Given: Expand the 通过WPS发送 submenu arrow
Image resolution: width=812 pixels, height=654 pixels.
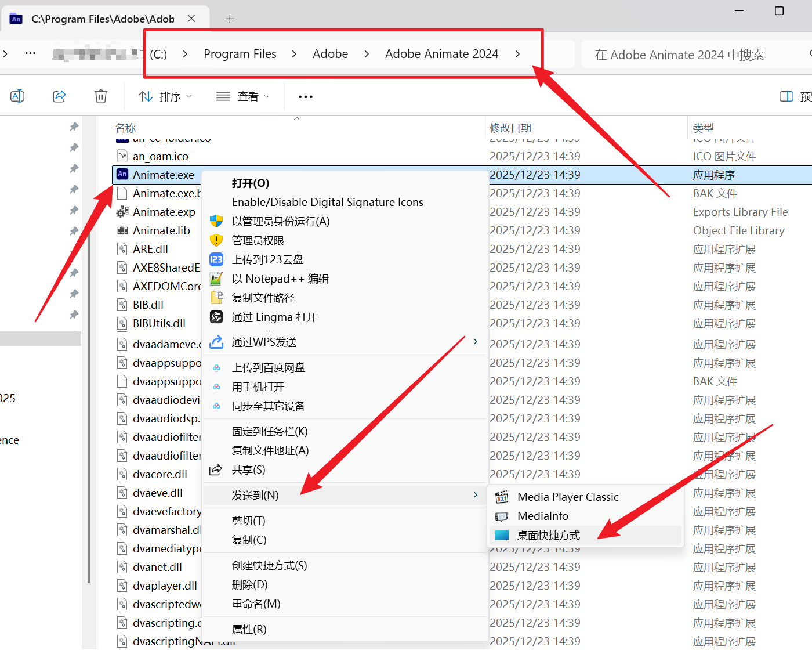Looking at the screenshot, I should [475, 342].
